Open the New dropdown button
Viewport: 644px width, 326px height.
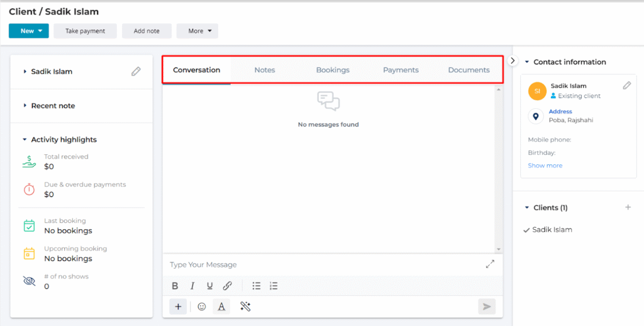[x=29, y=31]
